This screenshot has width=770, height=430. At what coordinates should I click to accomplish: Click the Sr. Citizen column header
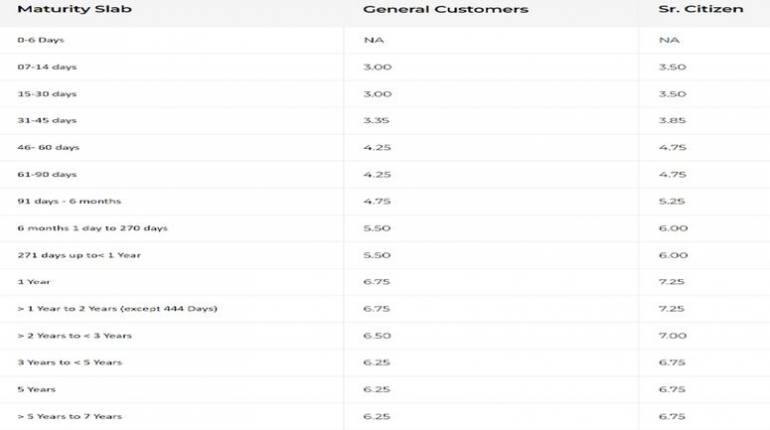tap(700, 9)
